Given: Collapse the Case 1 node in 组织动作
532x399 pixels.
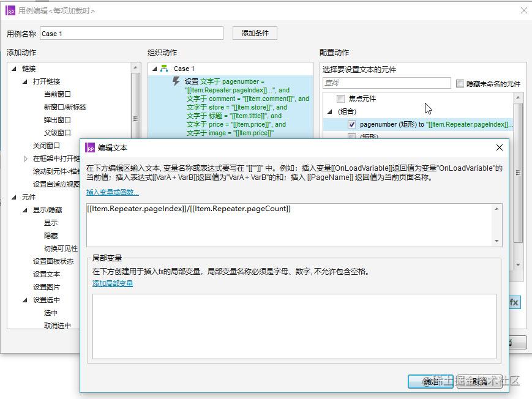Looking at the screenshot, I should (x=155, y=69).
